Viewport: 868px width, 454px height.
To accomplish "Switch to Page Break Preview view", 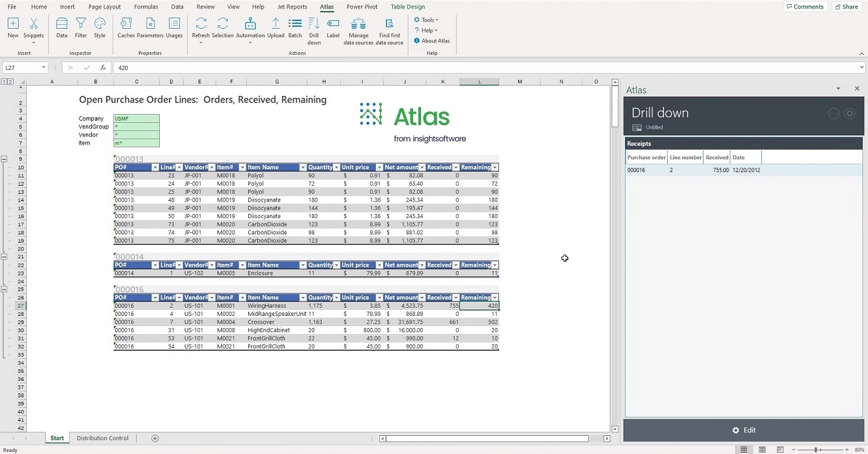I will pyautogui.click(x=780, y=449).
